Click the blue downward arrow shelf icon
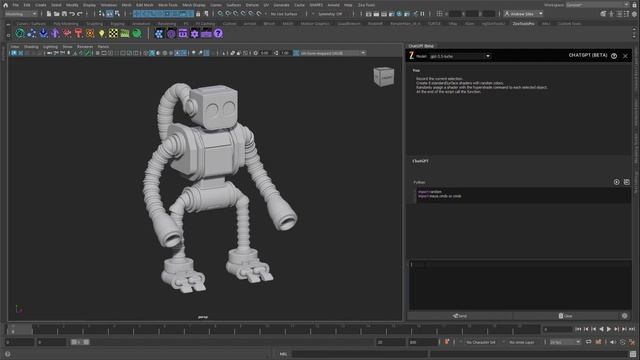This screenshot has height=360, width=640. [43, 33]
